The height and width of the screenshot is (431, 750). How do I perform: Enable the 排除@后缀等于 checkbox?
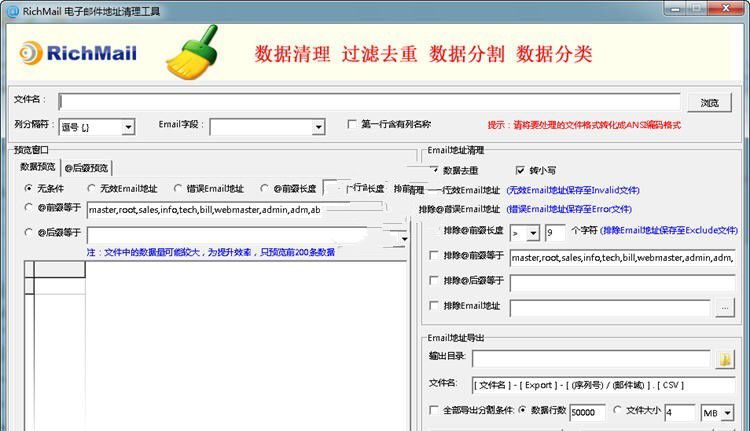coord(434,280)
